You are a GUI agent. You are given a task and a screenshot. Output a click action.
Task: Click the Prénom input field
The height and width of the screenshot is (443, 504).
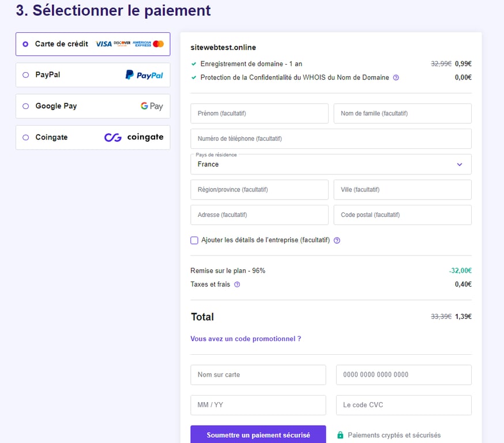[259, 113]
